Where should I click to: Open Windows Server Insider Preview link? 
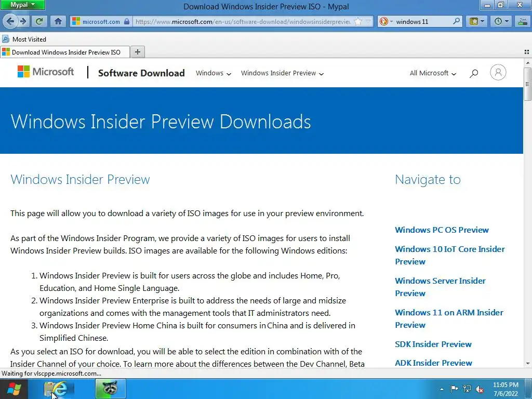click(441, 287)
